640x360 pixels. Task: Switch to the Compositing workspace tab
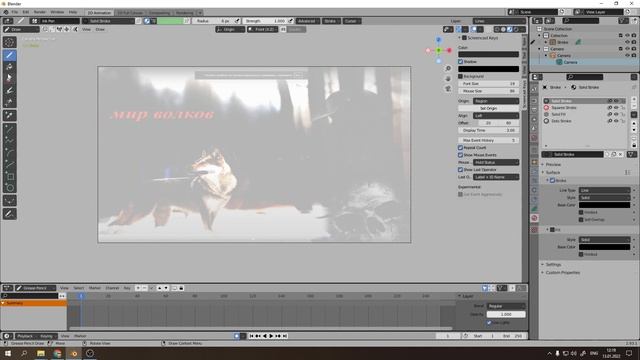159,13
